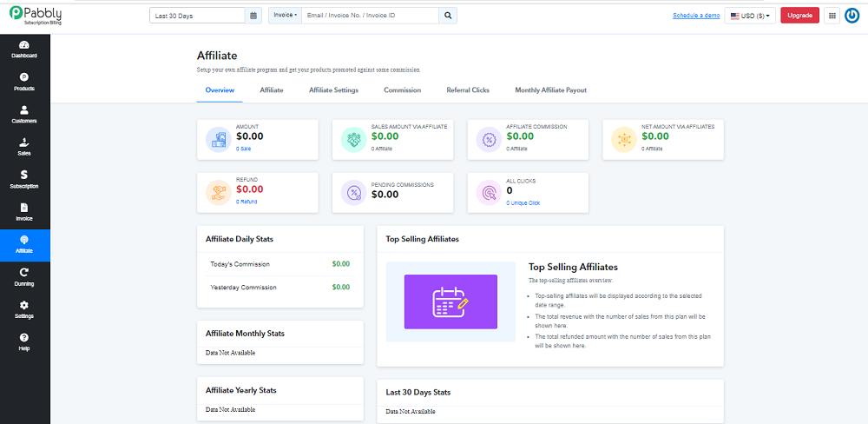Click the Amount card's $0.00 value

click(x=250, y=136)
